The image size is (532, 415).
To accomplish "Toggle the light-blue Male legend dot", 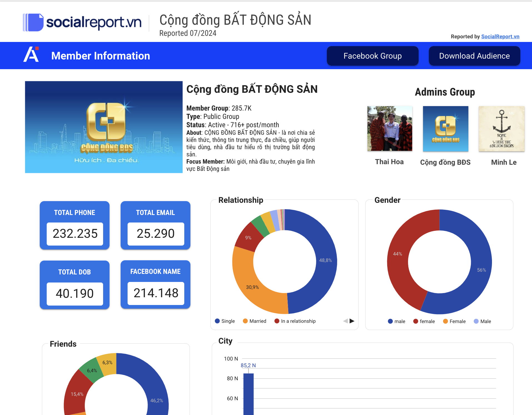I will [x=476, y=321].
